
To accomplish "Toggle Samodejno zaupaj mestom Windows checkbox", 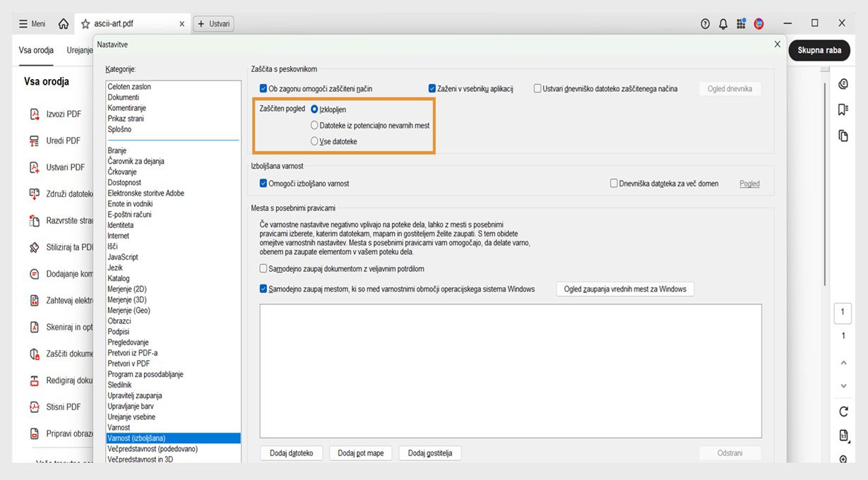I will tap(263, 289).
